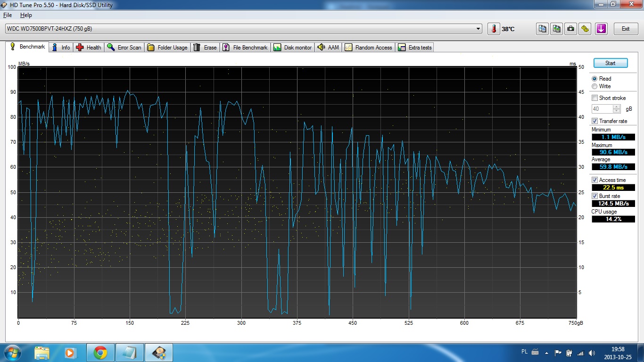The width and height of the screenshot is (644, 362).
Task: Select the Benchmark tab
Action: [27, 47]
